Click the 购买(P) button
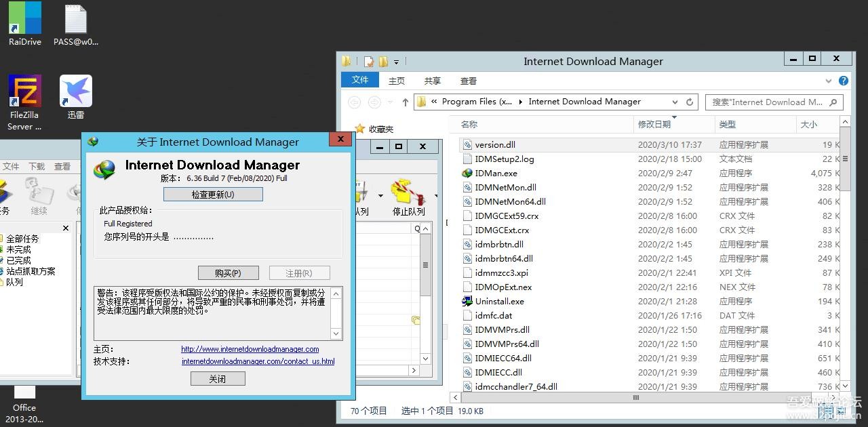Image resolution: width=868 pixels, height=427 pixels. tap(228, 273)
